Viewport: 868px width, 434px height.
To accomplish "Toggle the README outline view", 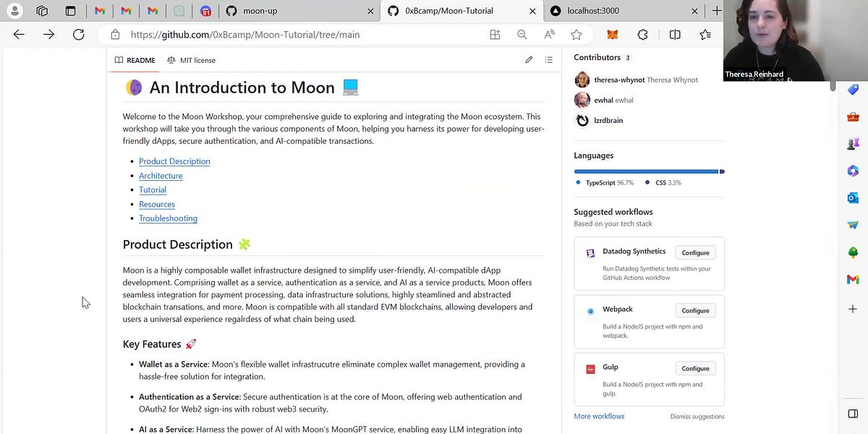I will point(548,60).
